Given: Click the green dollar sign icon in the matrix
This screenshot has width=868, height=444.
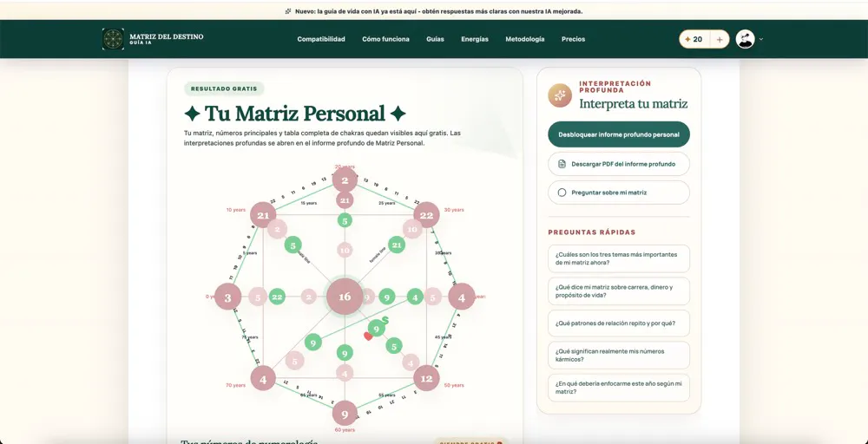Looking at the screenshot, I should tap(385, 320).
